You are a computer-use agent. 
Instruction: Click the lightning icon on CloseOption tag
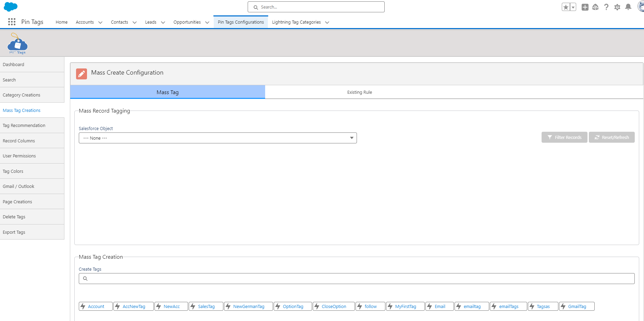coord(317,306)
